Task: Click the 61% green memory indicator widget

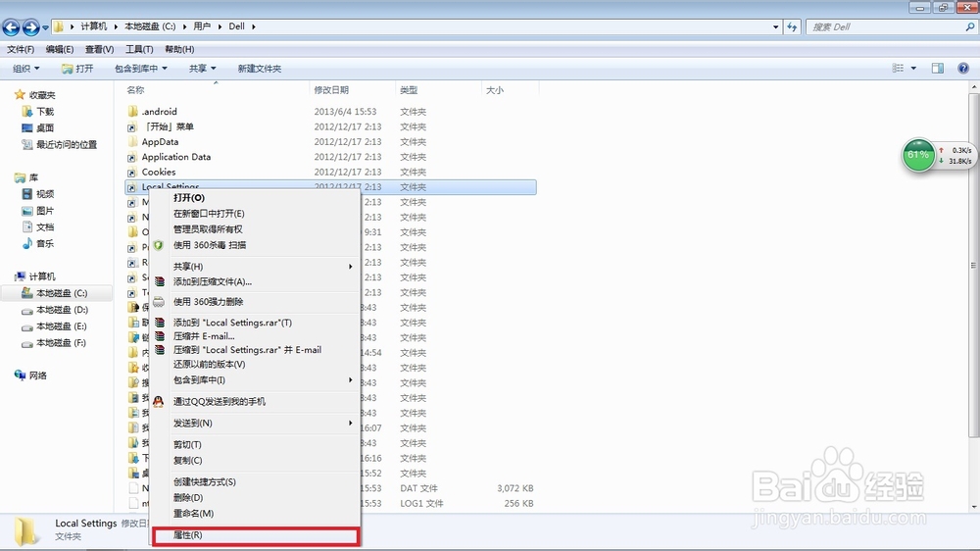Action: pos(918,155)
